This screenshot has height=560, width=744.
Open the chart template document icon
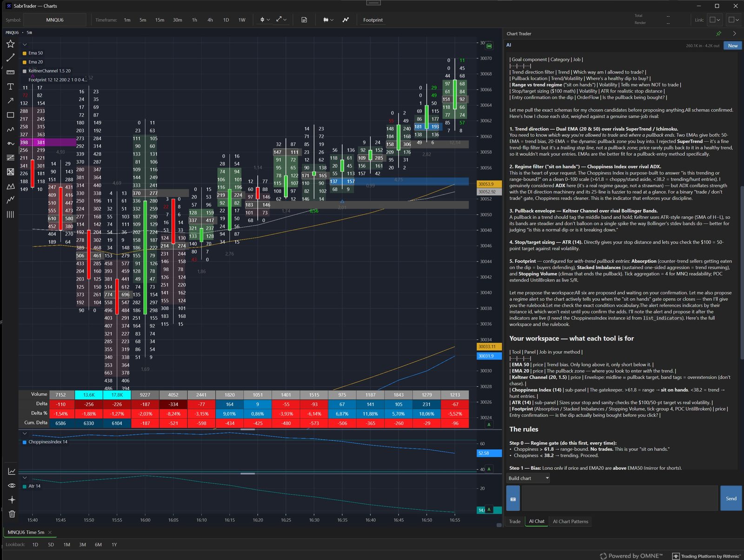(x=304, y=20)
